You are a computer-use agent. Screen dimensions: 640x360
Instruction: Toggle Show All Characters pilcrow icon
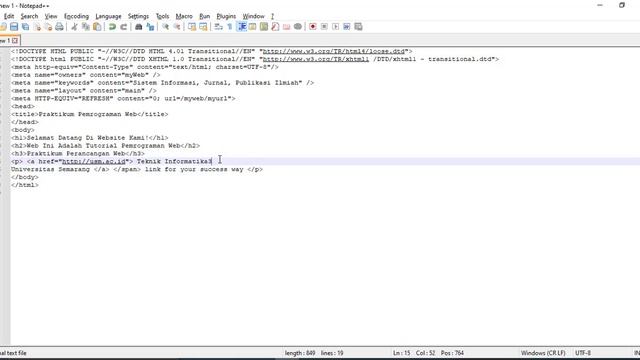pyautogui.click(x=230, y=27)
